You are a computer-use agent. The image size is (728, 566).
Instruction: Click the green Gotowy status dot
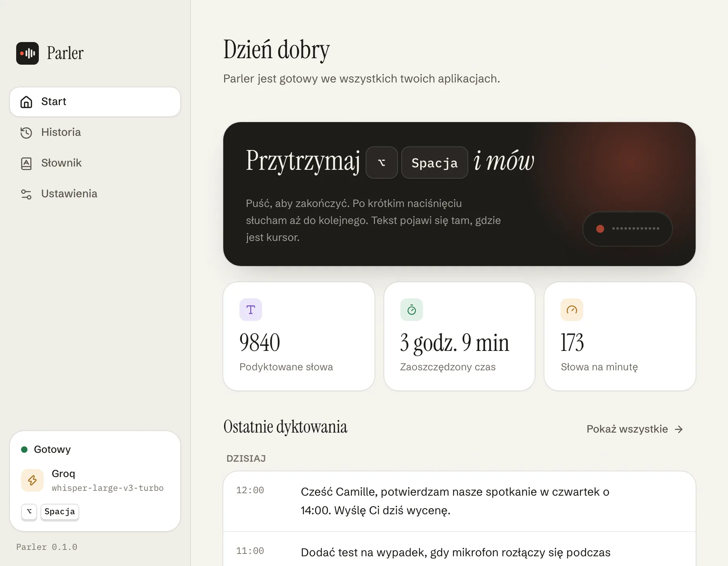pyautogui.click(x=24, y=450)
